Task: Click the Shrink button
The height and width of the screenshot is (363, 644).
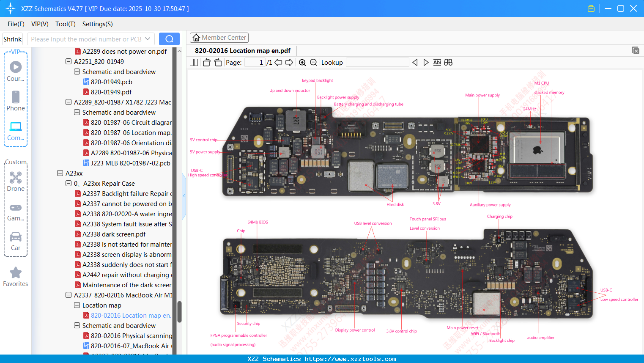Action: (x=13, y=39)
